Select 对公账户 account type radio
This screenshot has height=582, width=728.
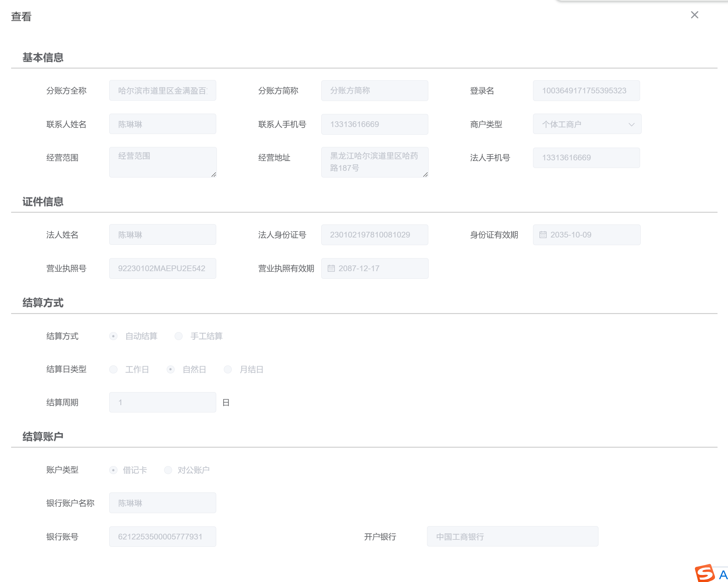point(168,470)
